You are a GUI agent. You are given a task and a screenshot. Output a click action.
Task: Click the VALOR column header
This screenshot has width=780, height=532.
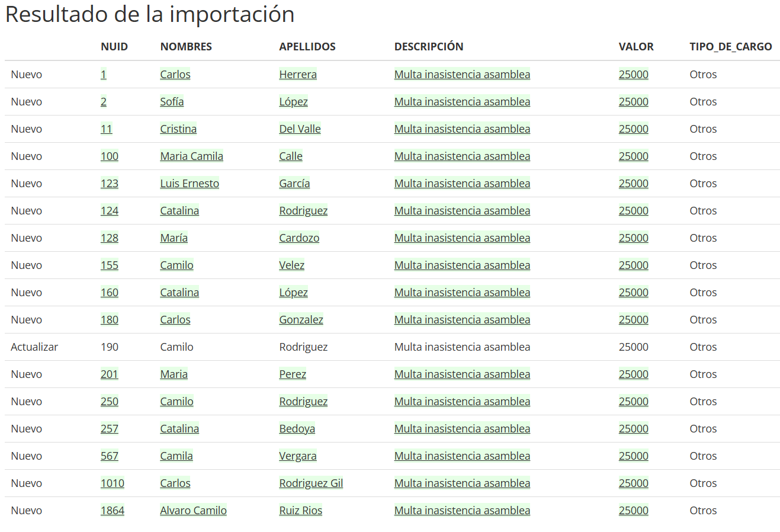click(x=636, y=47)
